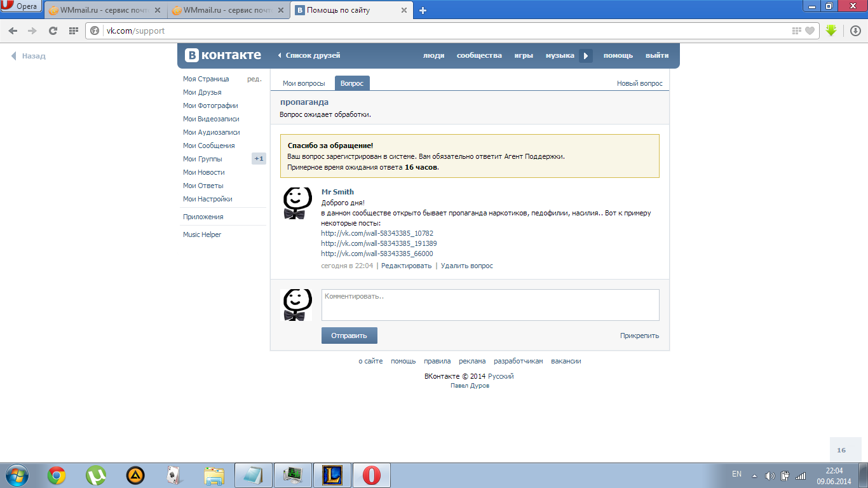Open a new browser tab with plus icon
This screenshot has height=488, width=868.
coord(423,10)
